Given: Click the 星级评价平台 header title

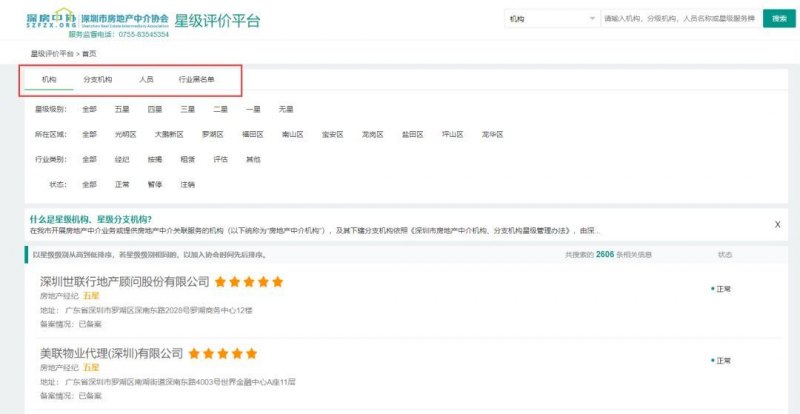Looking at the screenshot, I should 217,20.
